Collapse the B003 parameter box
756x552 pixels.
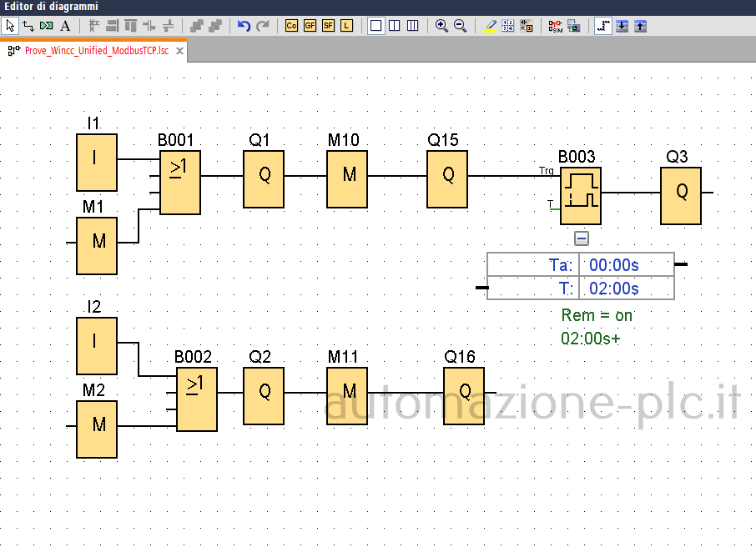pyautogui.click(x=582, y=238)
